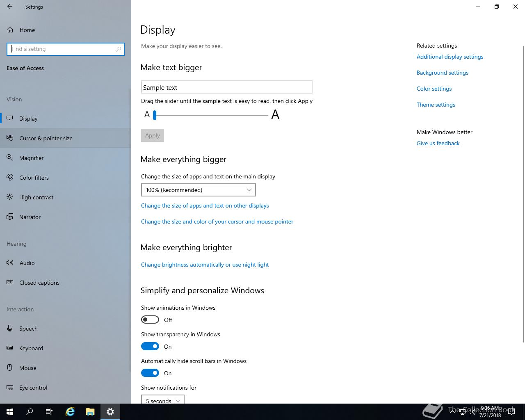Click the text size slider thumb

pyautogui.click(x=155, y=115)
